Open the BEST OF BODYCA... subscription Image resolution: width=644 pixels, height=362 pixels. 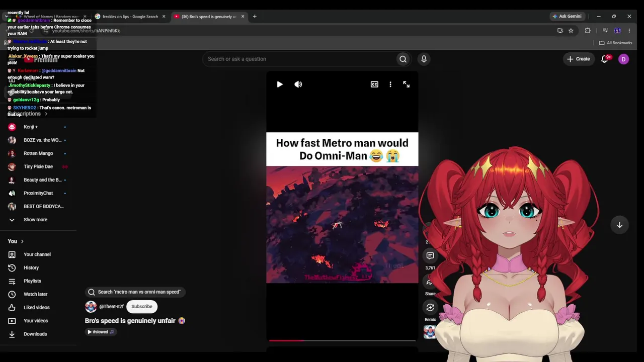point(43,207)
